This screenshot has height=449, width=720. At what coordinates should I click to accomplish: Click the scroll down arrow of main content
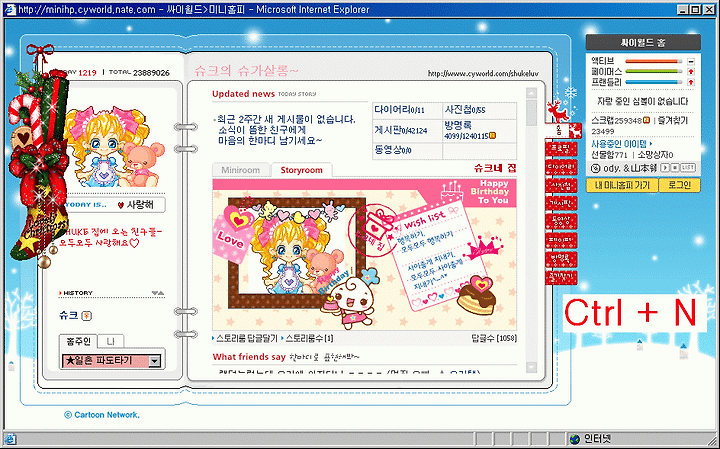[531, 367]
